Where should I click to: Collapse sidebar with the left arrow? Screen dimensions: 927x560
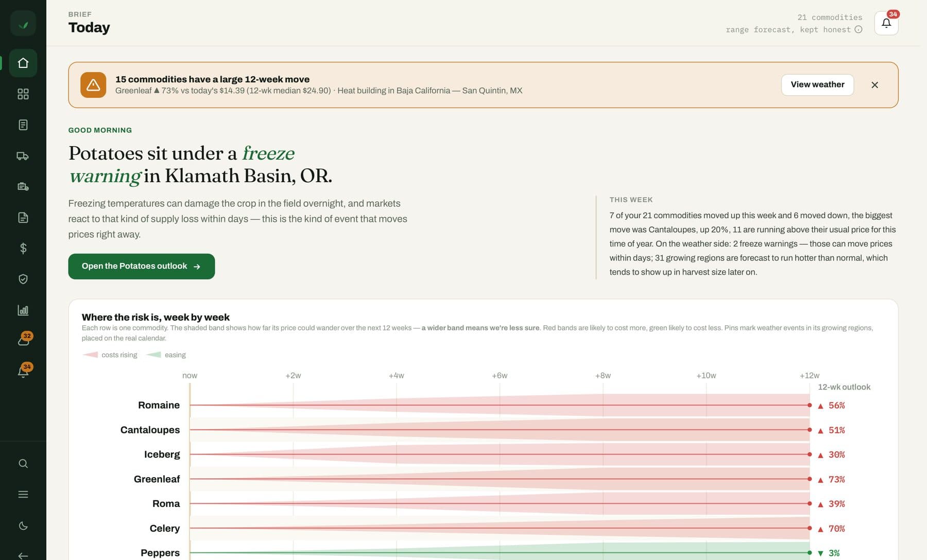point(23,555)
